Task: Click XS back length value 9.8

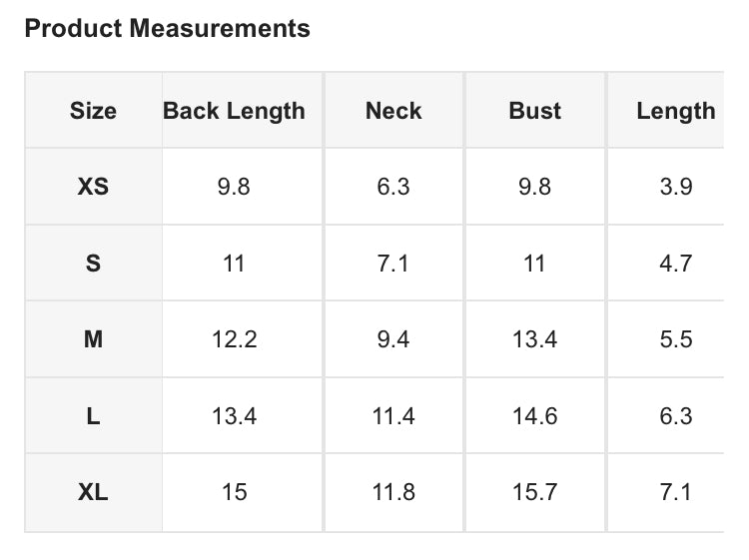Action: (234, 187)
